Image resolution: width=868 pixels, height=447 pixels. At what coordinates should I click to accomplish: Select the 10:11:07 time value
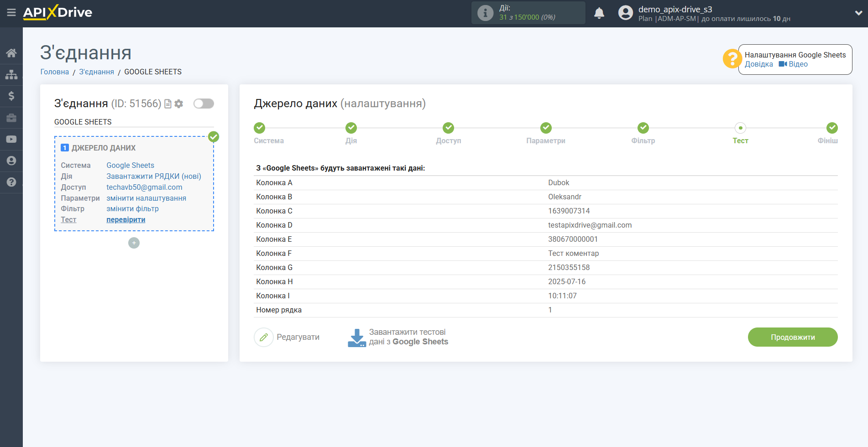tap(562, 296)
